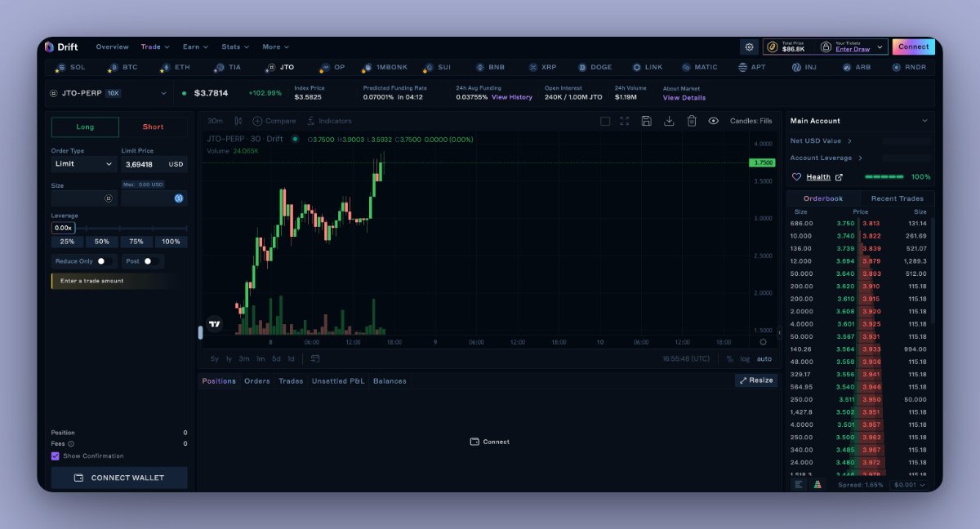Select the LINK market icon
980x529 pixels.
[636, 67]
